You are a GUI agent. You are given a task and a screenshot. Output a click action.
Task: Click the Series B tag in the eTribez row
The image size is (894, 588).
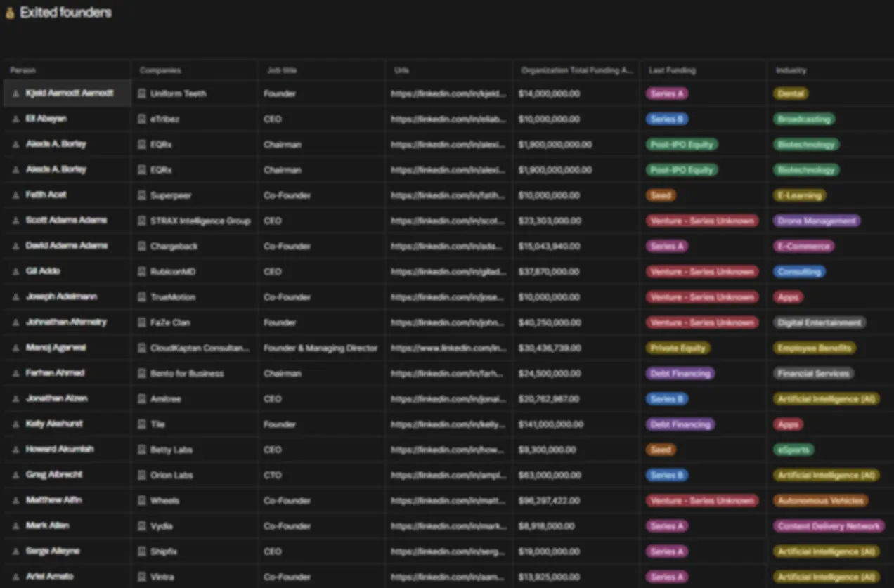click(667, 119)
